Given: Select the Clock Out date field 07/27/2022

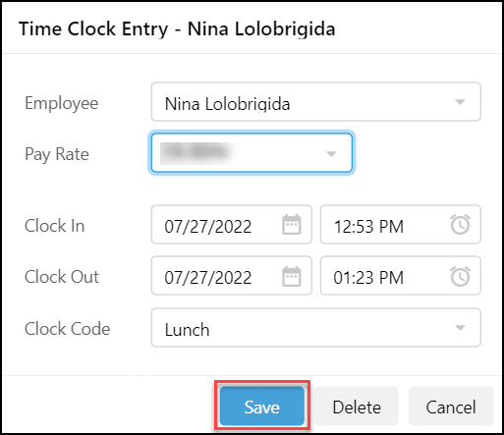Looking at the screenshot, I should (231, 276).
